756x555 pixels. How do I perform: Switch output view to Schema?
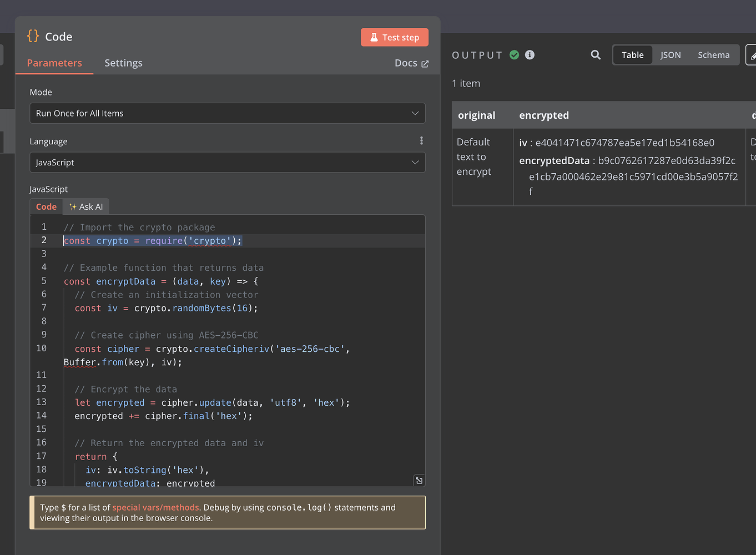tap(713, 54)
